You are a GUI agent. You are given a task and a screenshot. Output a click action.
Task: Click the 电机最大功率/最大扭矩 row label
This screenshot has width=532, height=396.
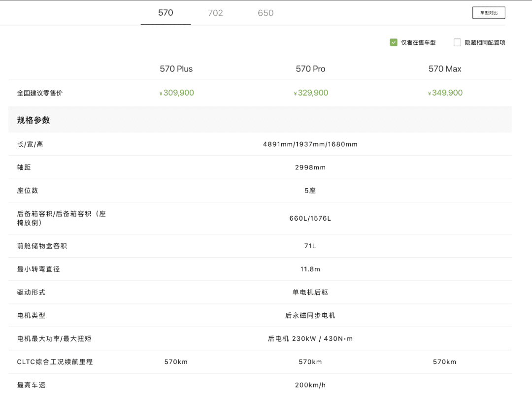[x=54, y=339]
